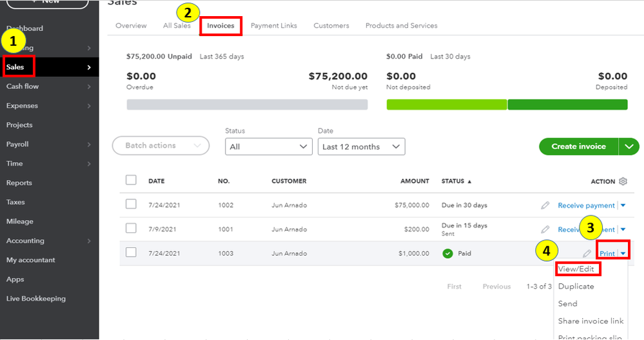Expand the Sales sidebar chevron arrow
The image size is (644, 340).
(89, 67)
